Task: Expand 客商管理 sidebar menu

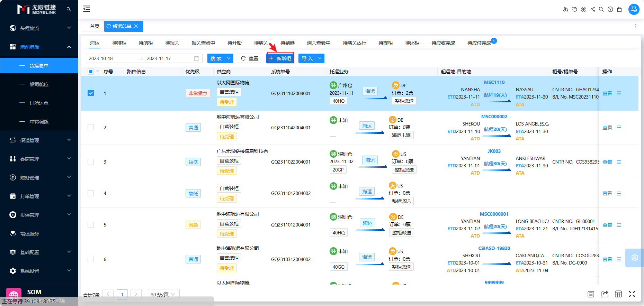Action: pos(39,159)
